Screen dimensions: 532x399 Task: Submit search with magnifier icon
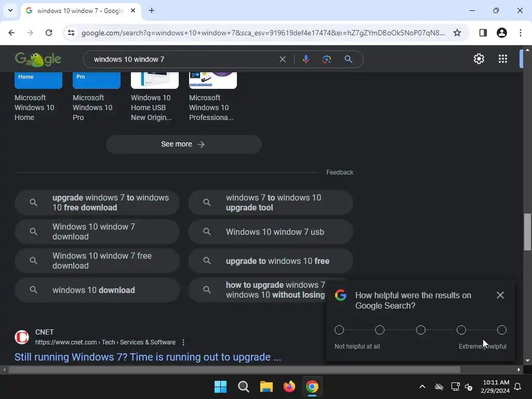pos(348,59)
